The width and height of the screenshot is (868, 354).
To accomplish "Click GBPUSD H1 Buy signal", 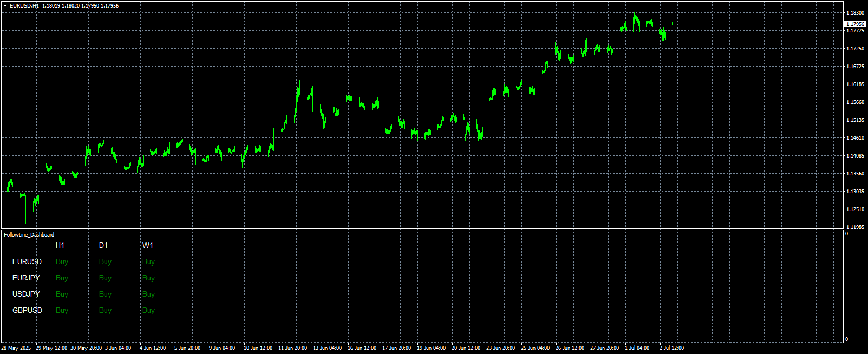I will (x=62, y=311).
